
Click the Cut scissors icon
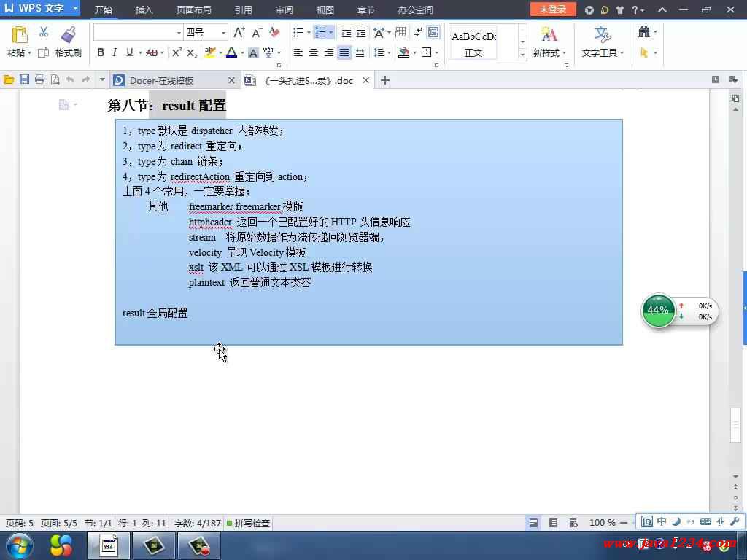pos(43,32)
